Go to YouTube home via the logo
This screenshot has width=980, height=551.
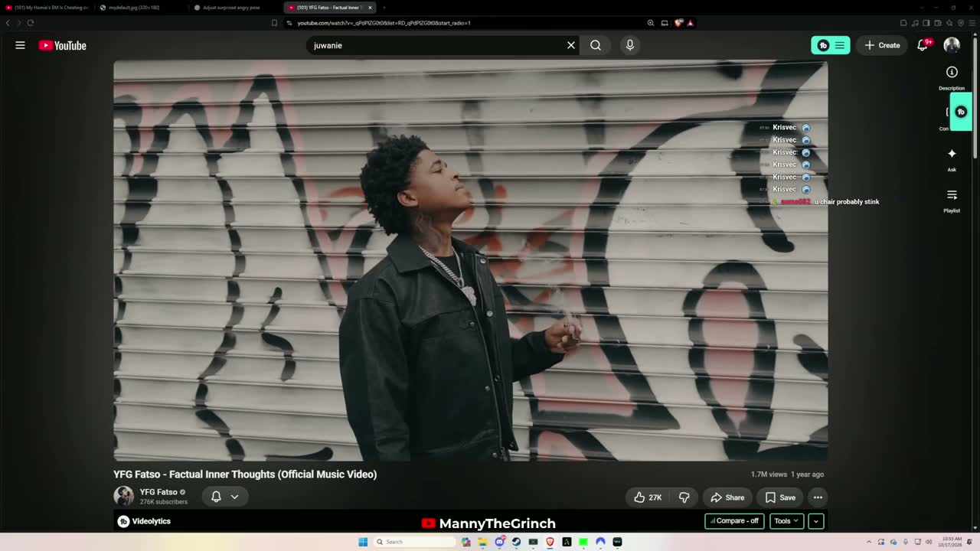point(63,45)
